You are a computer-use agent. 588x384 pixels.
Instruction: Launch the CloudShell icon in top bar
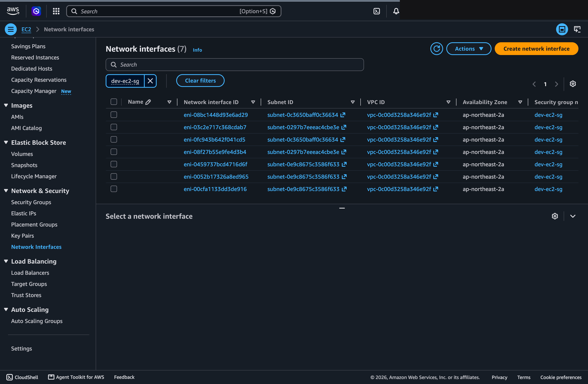[x=377, y=11]
